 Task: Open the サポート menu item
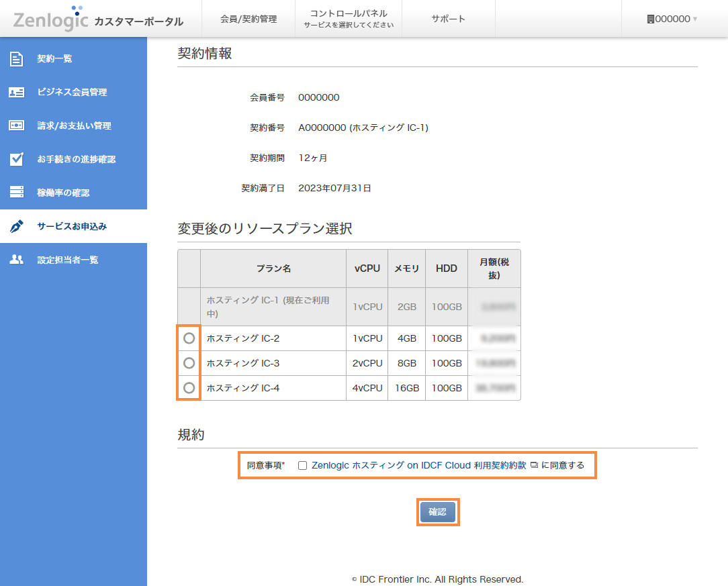pos(448,19)
